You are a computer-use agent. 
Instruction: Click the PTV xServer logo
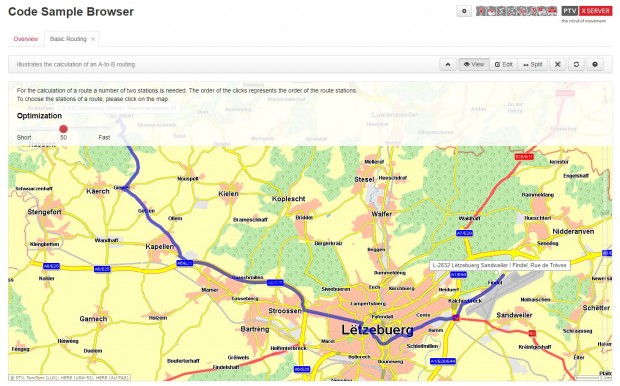(x=587, y=14)
